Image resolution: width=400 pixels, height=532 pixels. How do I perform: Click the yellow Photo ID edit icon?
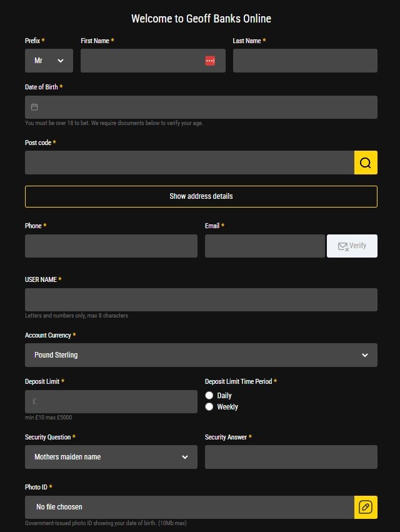point(366,507)
